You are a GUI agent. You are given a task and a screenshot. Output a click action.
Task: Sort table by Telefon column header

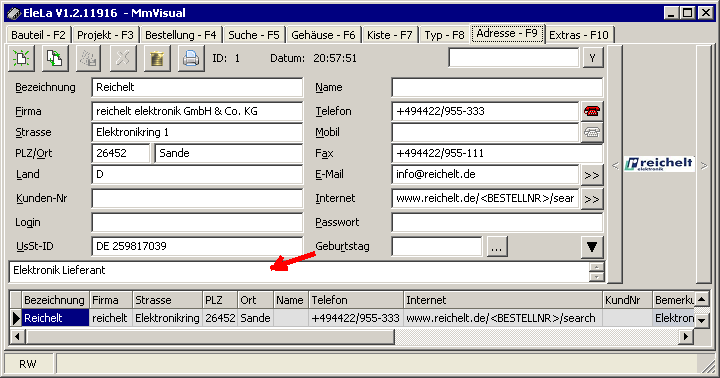[x=356, y=300]
